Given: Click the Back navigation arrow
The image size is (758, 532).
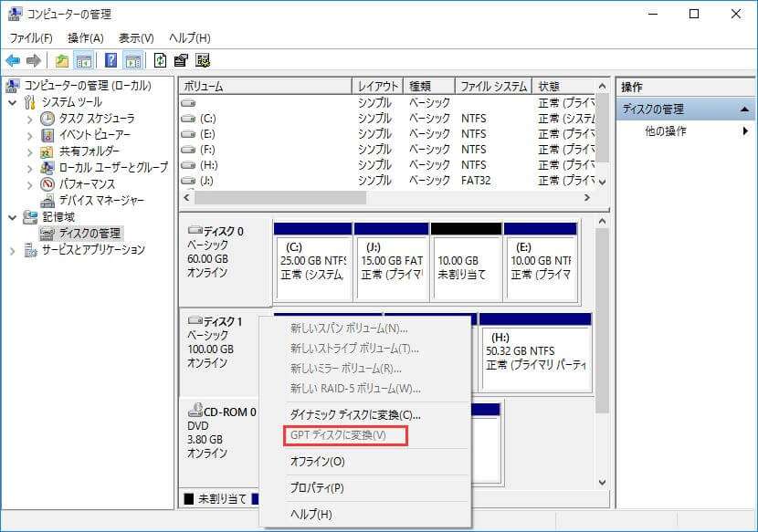Looking at the screenshot, I should point(14,61).
